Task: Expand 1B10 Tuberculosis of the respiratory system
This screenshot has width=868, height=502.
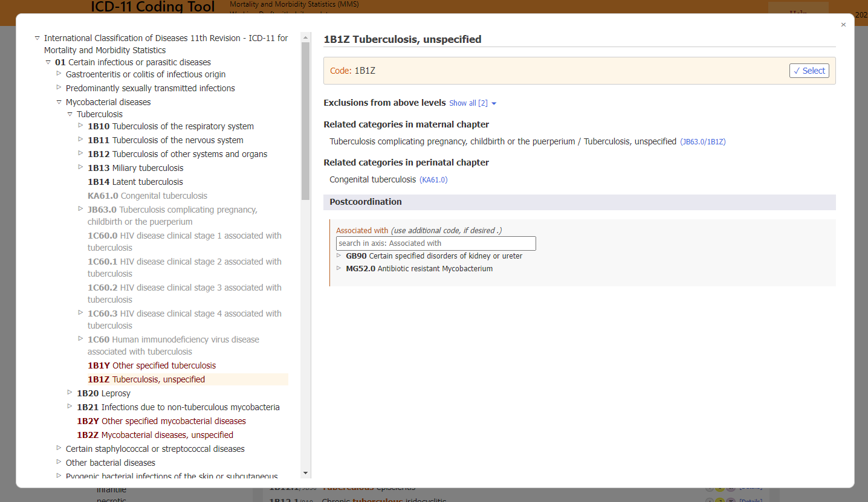Action: [x=80, y=126]
